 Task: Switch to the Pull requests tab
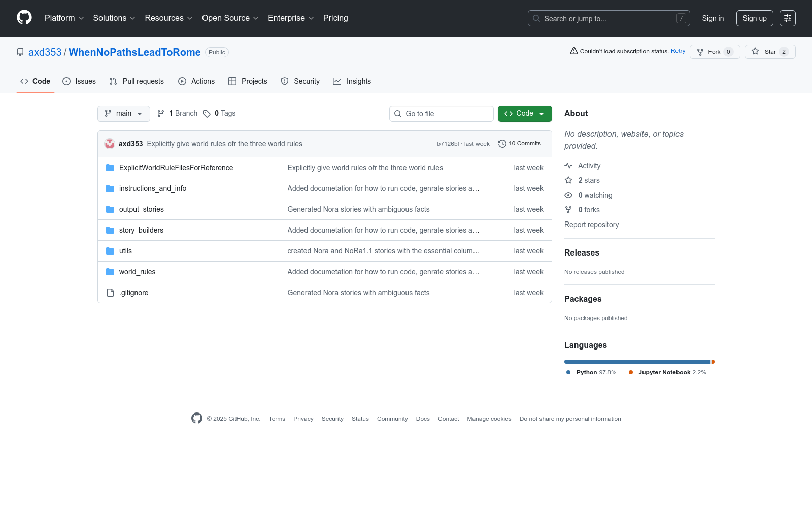click(x=137, y=81)
